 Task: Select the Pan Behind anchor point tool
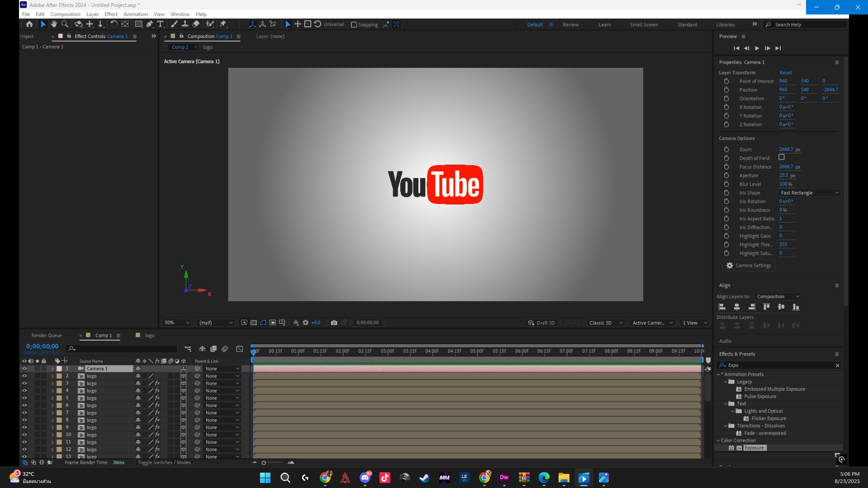click(125, 24)
